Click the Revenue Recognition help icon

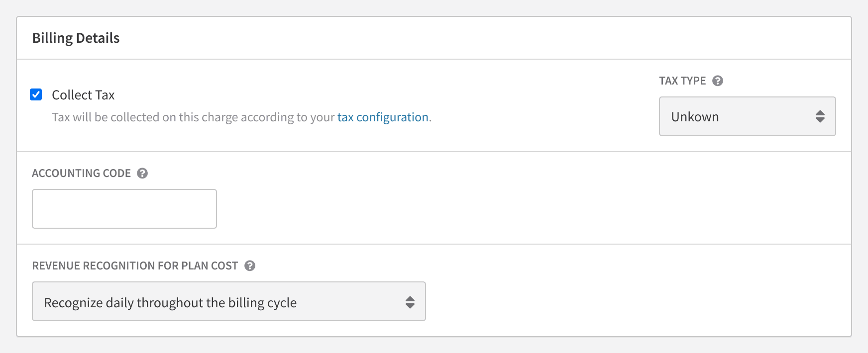coord(250,265)
